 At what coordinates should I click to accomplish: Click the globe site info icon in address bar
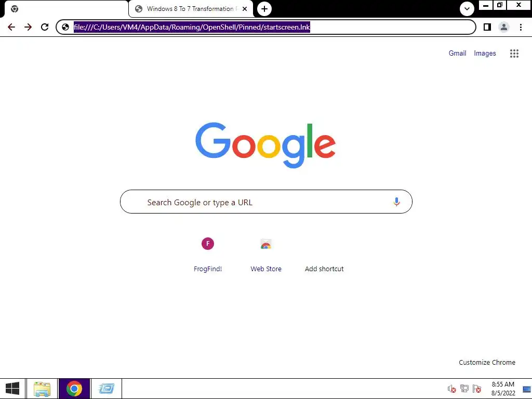(65, 27)
